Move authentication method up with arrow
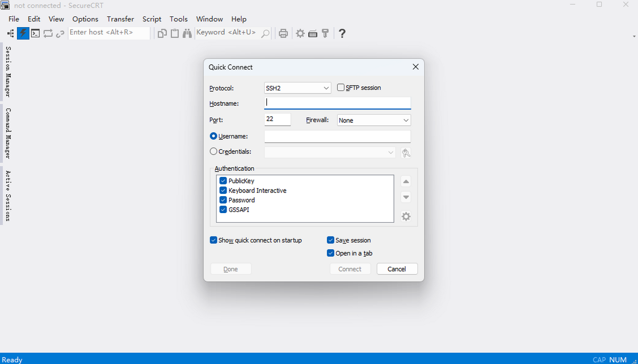The width and height of the screenshot is (638, 364). point(406,181)
